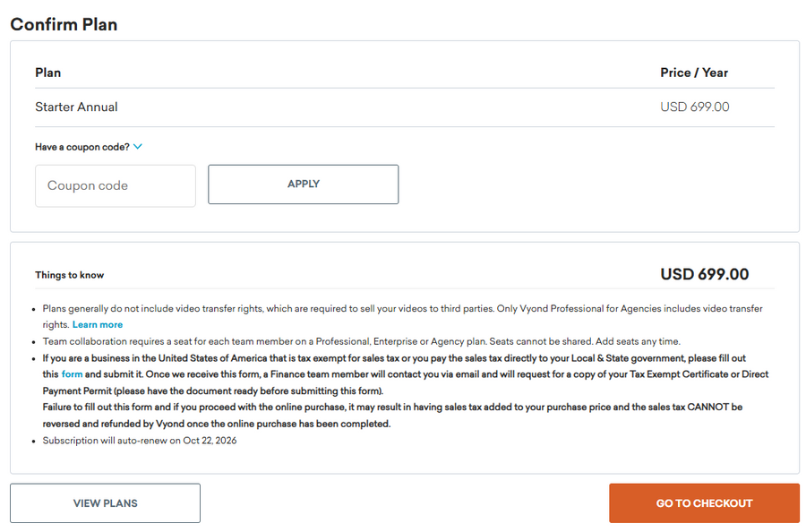Screen dimensions: 806x532
Task: Open the 'Learn more' link
Action: (98, 324)
